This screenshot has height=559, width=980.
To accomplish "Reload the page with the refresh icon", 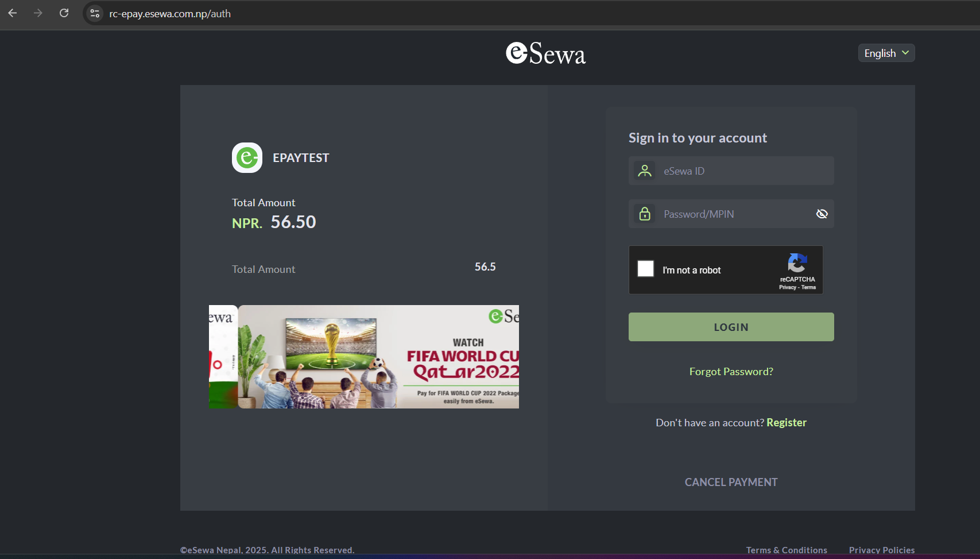I will (64, 13).
